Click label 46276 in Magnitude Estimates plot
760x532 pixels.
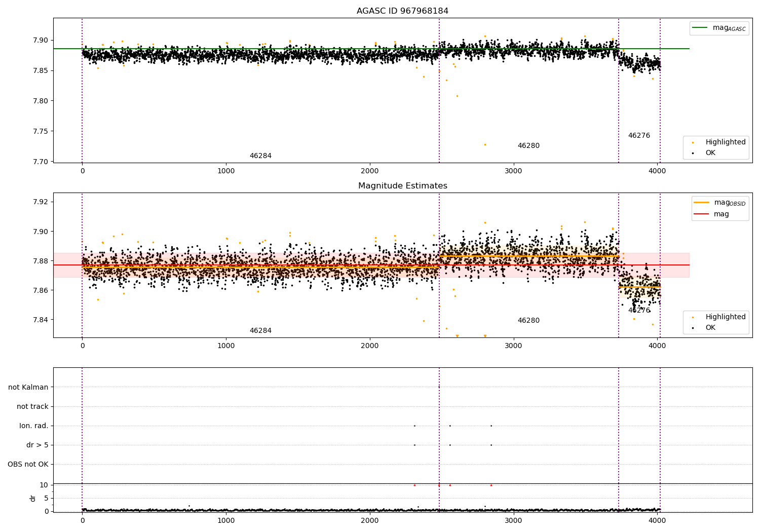coord(639,311)
